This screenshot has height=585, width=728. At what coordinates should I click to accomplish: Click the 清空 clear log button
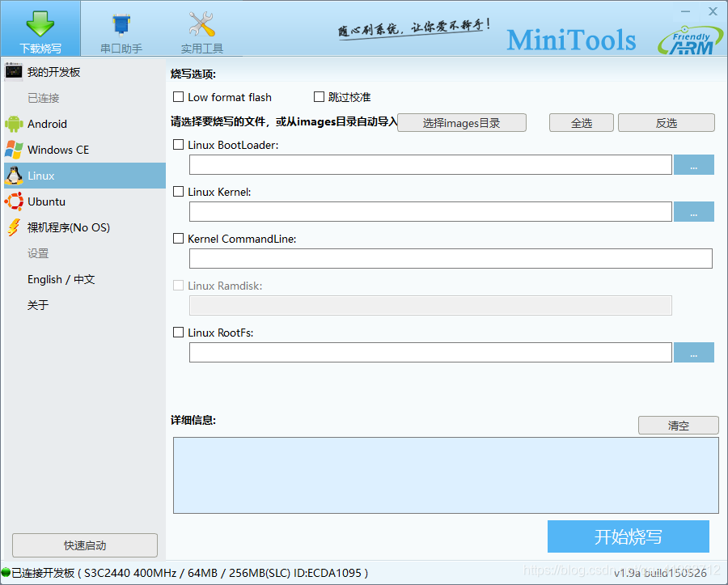point(679,426)
